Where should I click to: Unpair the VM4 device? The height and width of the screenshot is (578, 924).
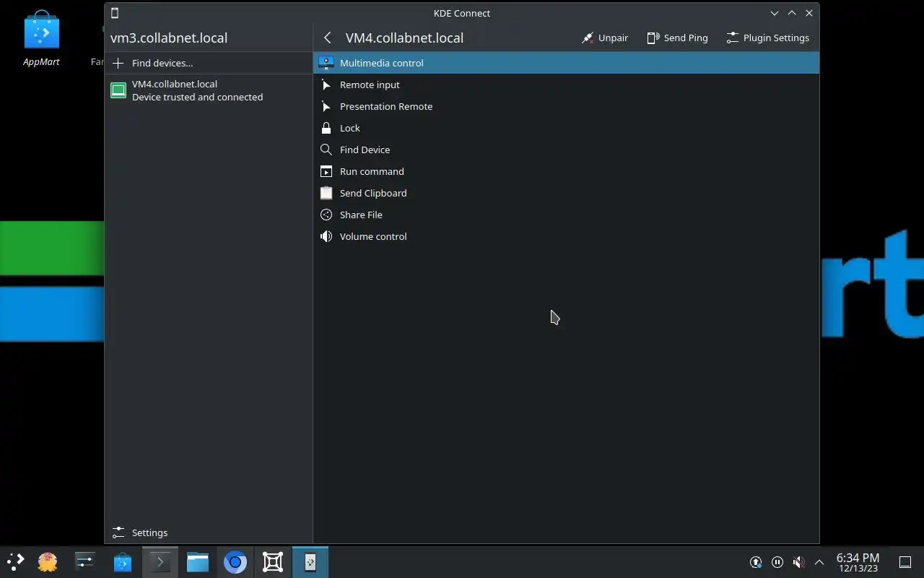pyautogui.click(x=605, y=38)
